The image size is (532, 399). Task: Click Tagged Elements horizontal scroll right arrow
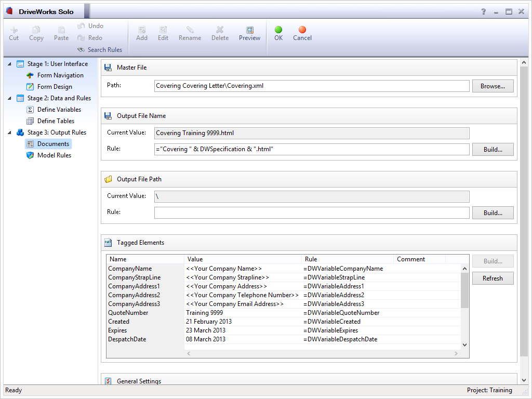[x=456, y=353]
